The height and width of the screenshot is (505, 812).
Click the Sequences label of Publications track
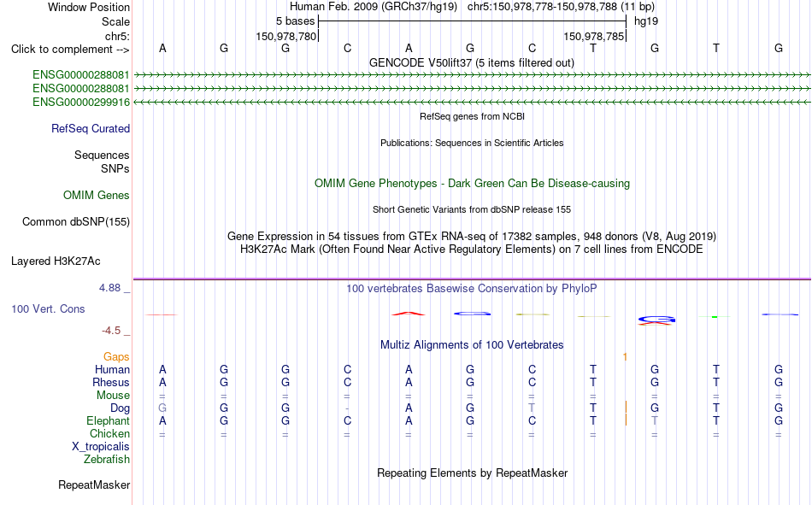coord(102,155)
